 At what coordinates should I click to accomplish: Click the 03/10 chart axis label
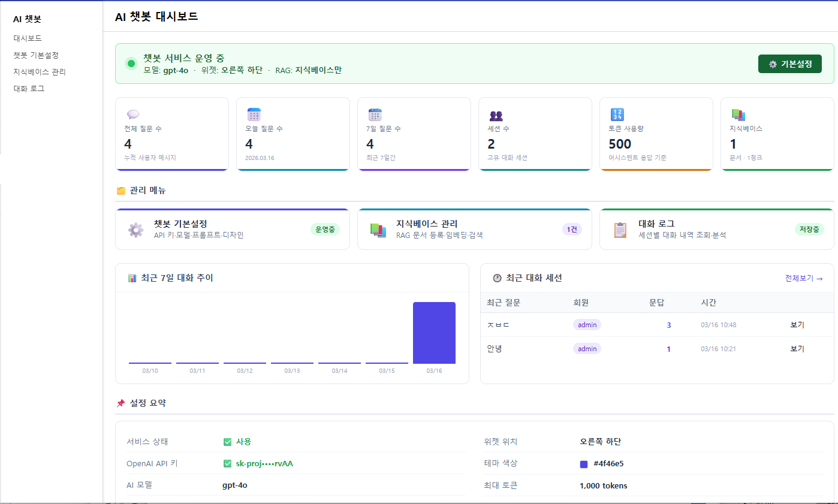150,370
